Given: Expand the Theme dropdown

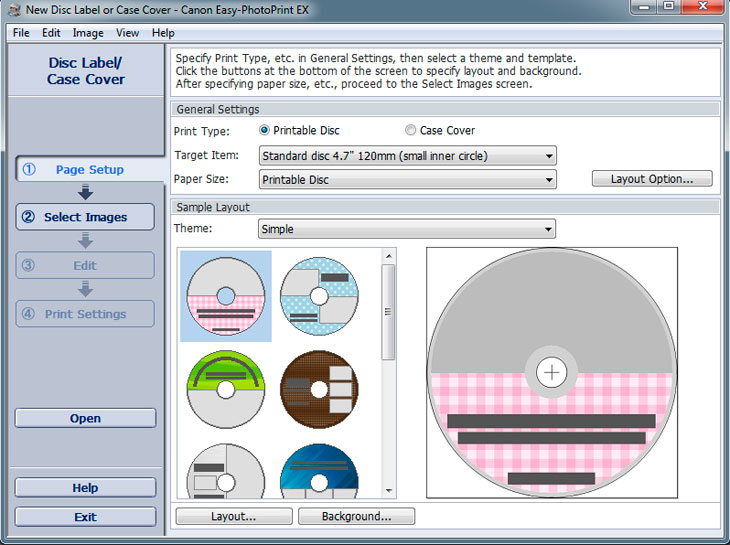Looking at the screenshot, I should [406, 229].
